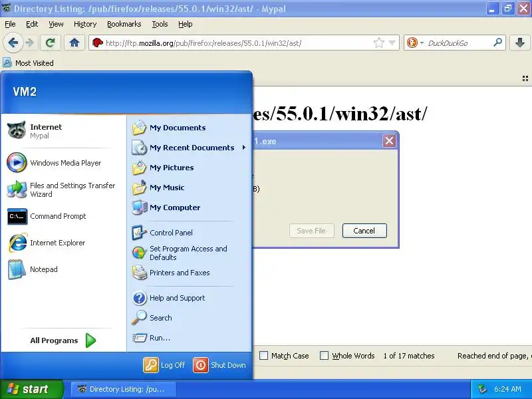Click the '1 of 17 matches' text

click(x=409, y=356)
